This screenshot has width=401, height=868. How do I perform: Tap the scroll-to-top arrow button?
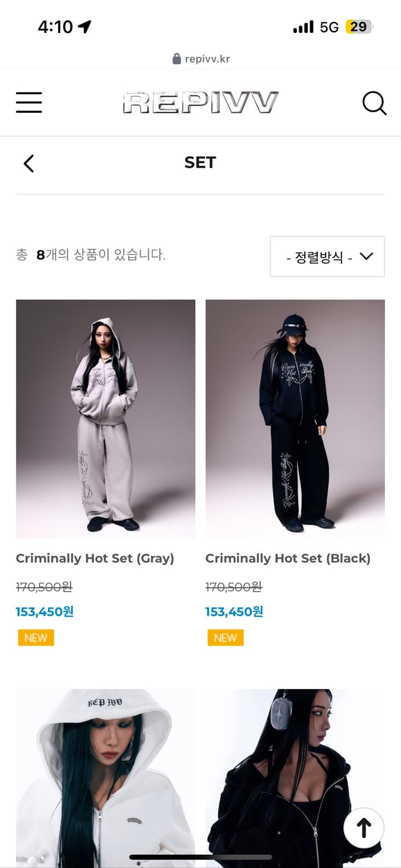(363, 827)
